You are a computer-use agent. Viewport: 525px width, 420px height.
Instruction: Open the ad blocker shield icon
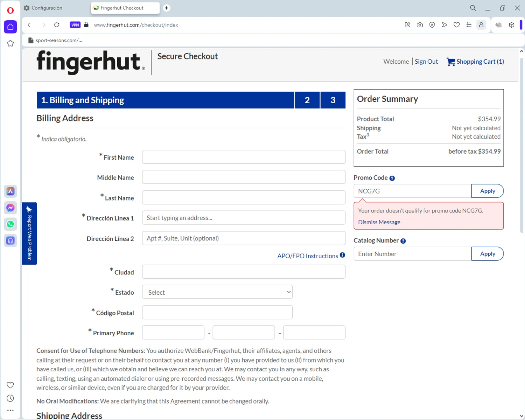[x=432, y=25]
